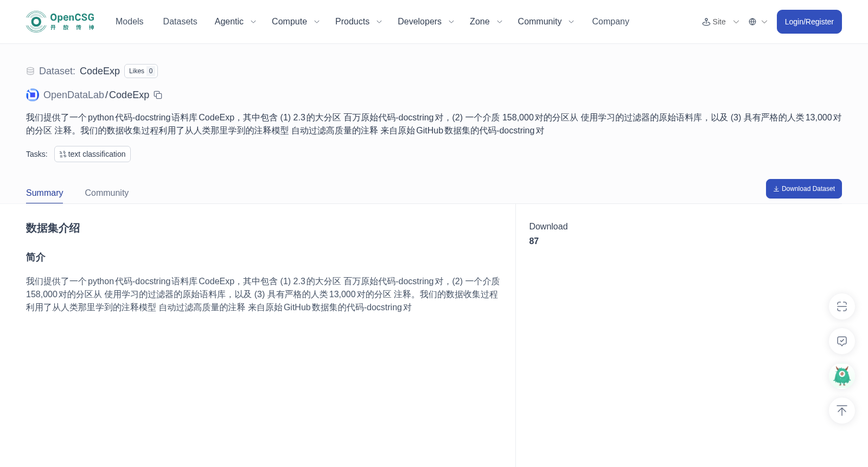
Task: Go to Datasets page
Action: (x=180, y=22)
